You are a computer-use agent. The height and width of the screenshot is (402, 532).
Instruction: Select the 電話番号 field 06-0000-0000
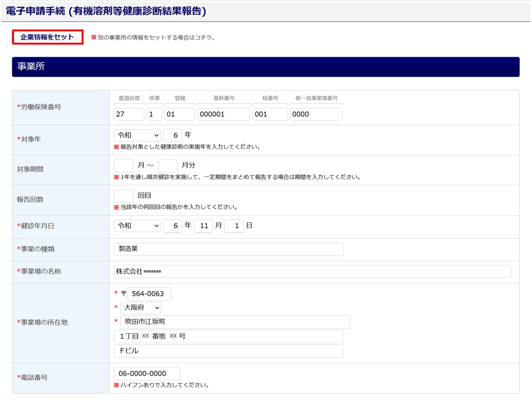(x=147, y=373)
